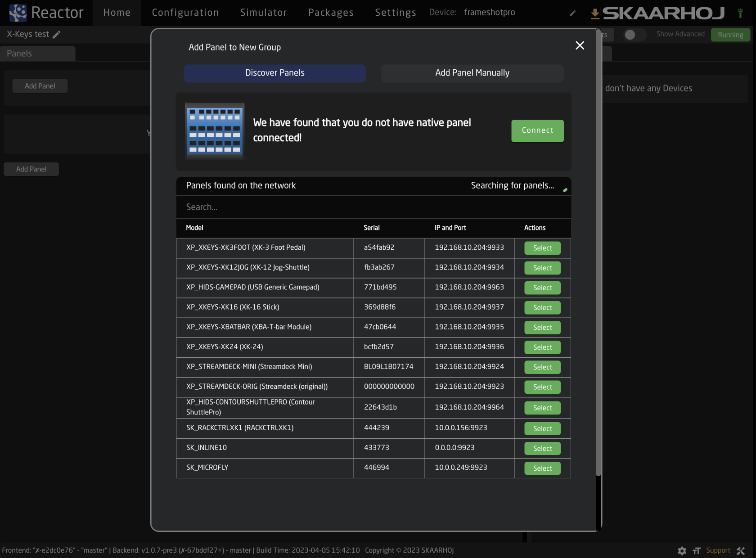
Task: Open the Support link in footer
Action: pyautogui.click(x=718, y=550)
